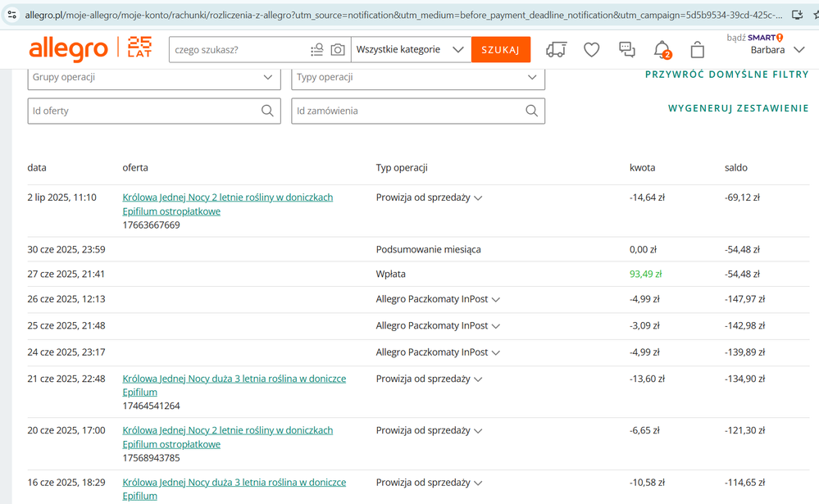The height and width of the screenshot is (504, 819).
Task: Open the shopping bag cart icon
Action: pyautogui.click(x=698, y=50)
